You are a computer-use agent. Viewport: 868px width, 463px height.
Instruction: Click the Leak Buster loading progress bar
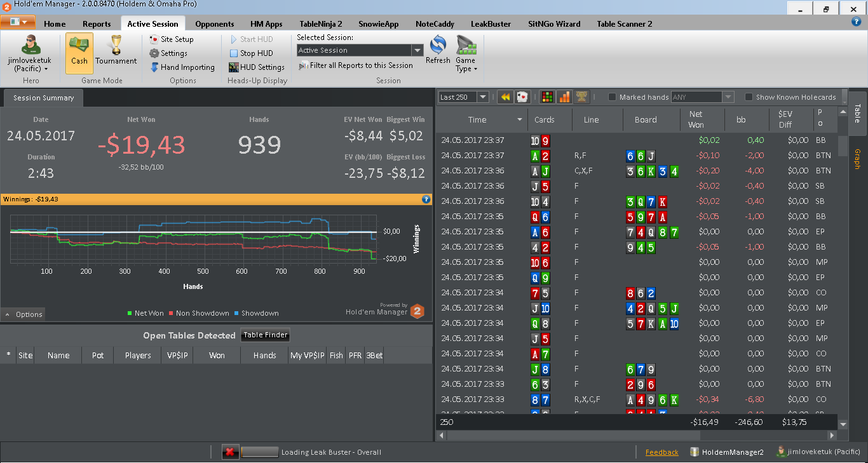259,452
